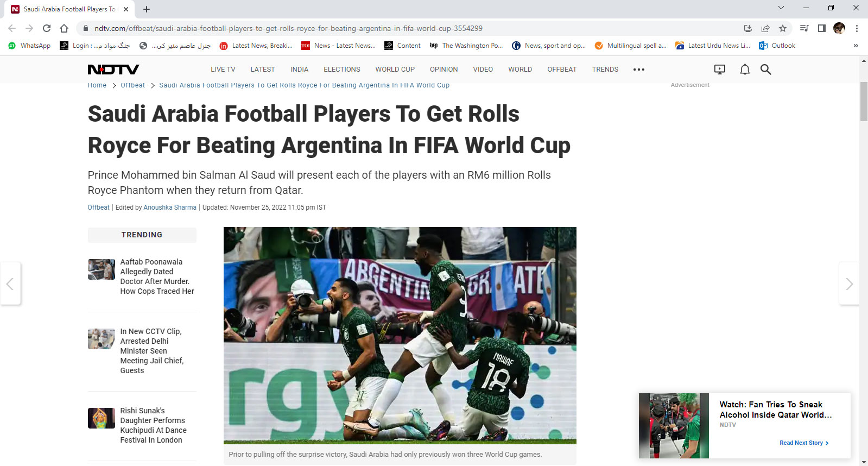Open the Content bookmark
The width and height of the screenshot is (868, 466).
pos(402,46)
